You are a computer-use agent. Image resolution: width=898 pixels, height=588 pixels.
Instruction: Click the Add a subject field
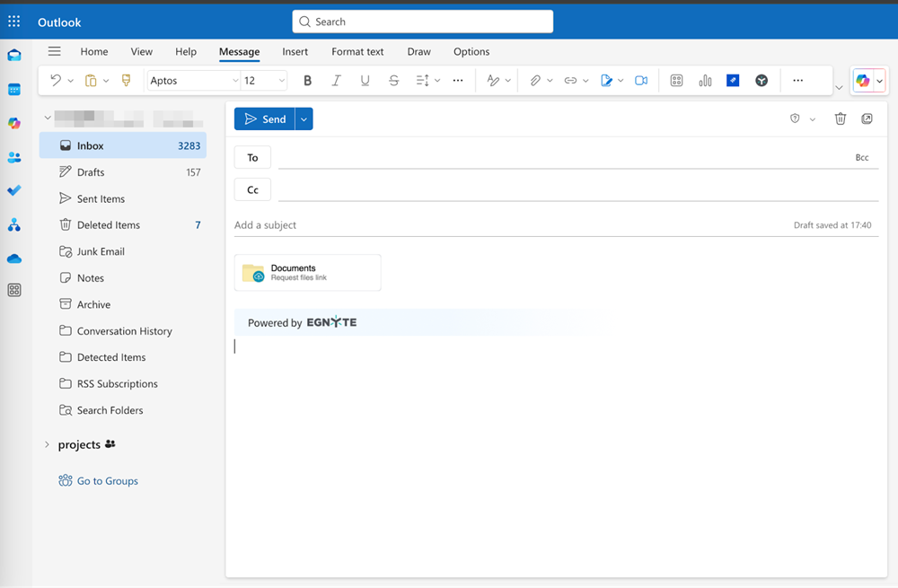503,225
